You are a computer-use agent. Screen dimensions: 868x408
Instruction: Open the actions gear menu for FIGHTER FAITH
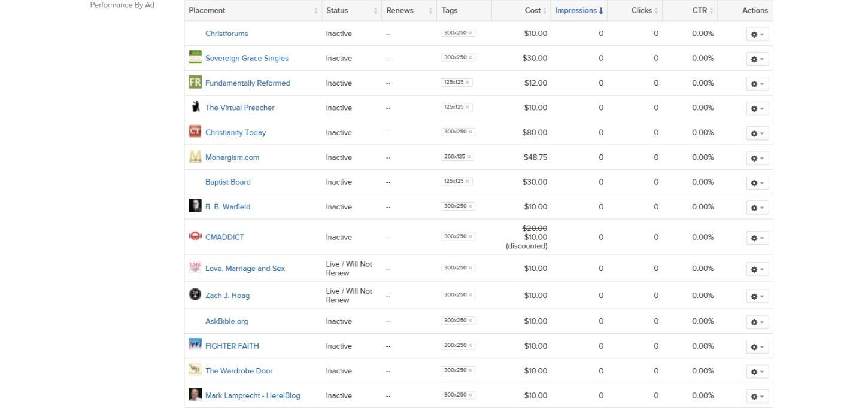pyautogui.click(x=757, y=347)
